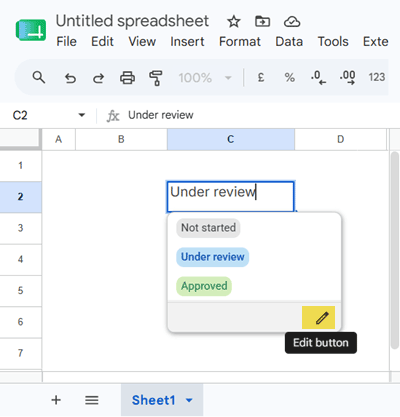Open the Data menu
The height and width of the screenshot is (417, 400).
pyautogui.click(x=289, y=42)
